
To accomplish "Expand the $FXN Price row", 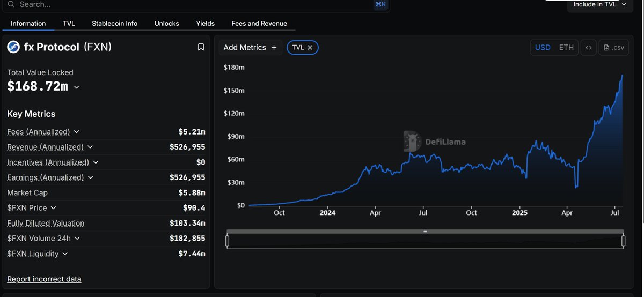I will pos(53,208).
